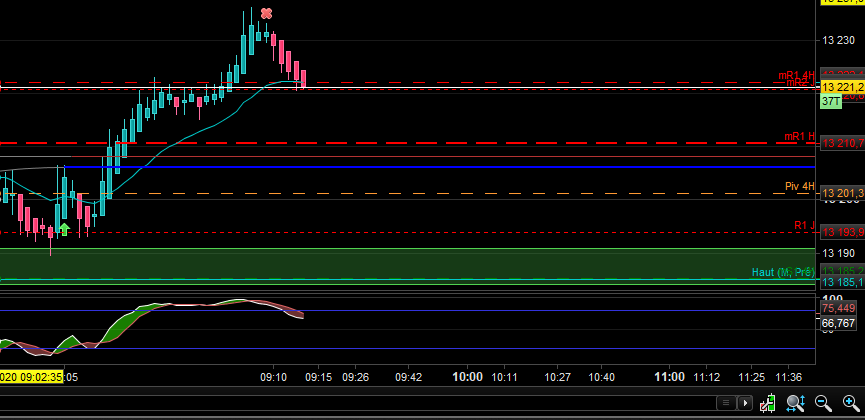The image size is (865, 420).
Task: Click the 10:27 time axis label
Action: [x=556, y=378]
